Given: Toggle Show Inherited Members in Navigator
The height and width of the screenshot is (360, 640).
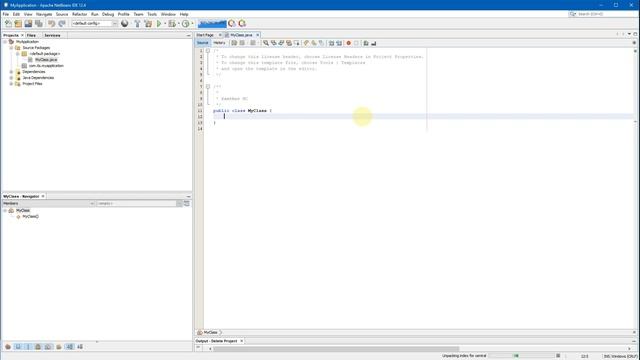Looking at the screenshot, I should point(8,347).
